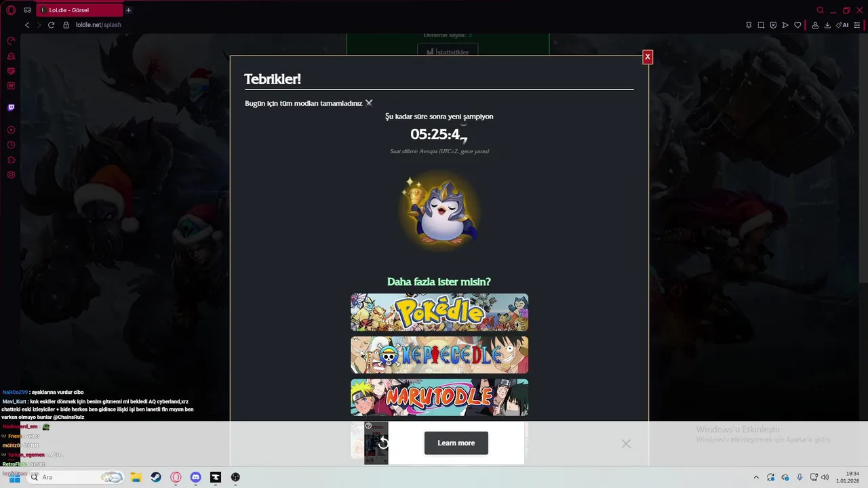Open Steam from the taskbar
This screenshot has height=488, width=868.
coord(156,477)
